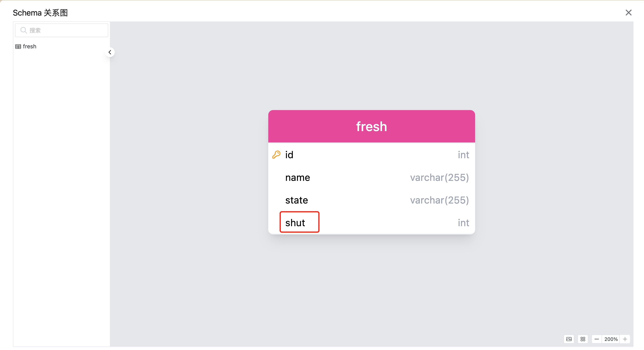The height and width of the screenshot is (350, 644).
Task: Focus the table search input field
Action: click(x=67, y=30)
